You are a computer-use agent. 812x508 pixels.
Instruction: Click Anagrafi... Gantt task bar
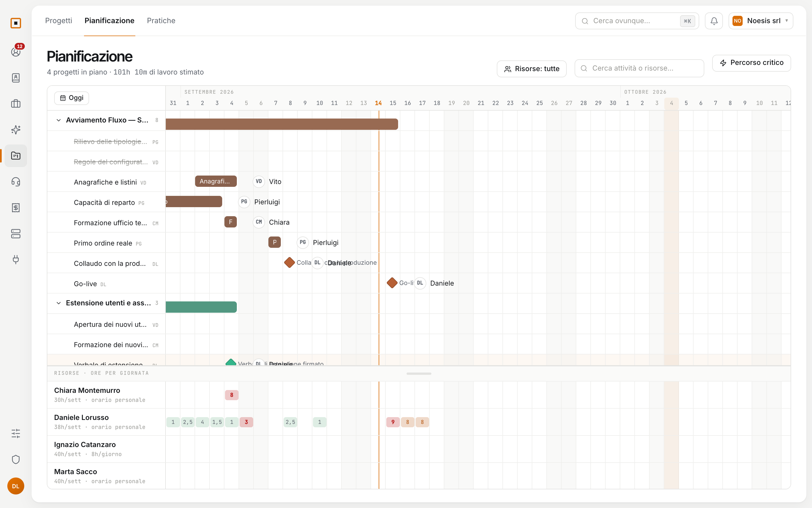[216, 181]
